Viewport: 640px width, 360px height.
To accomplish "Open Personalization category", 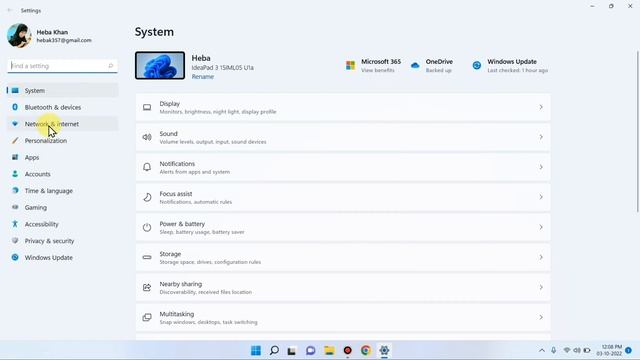I will click(62, 140).
